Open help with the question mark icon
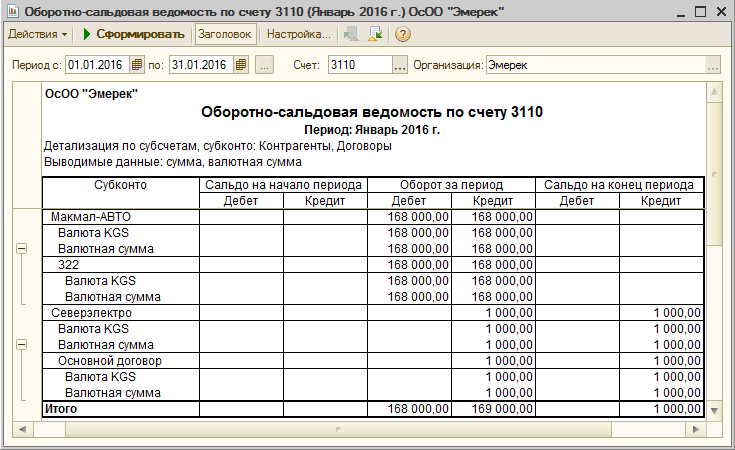735x450 pixels. pos(403,34)
